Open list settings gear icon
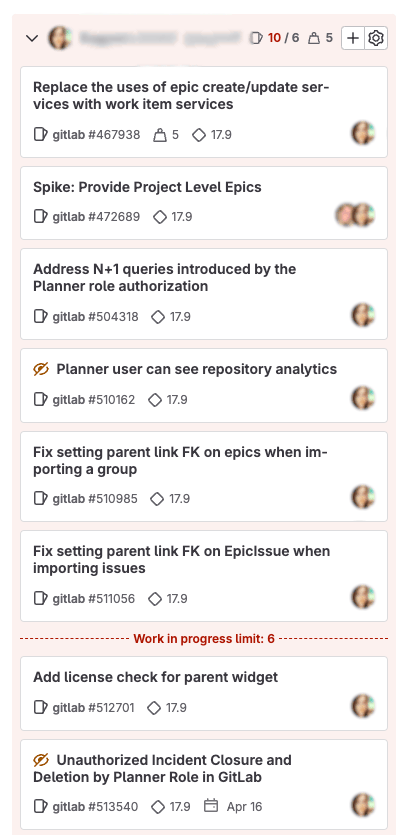This screenshot has width=405, height=835. [376, 38]
